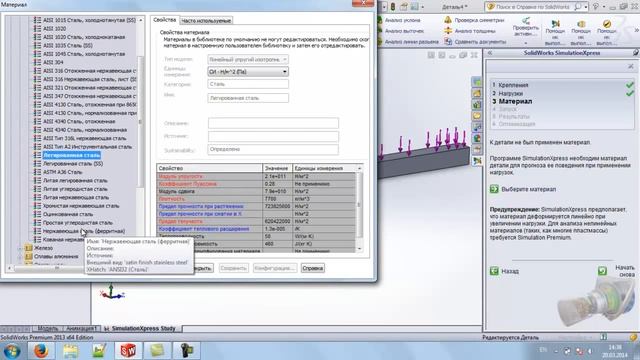Use the properties table vertical scrollbar
The height and width of the screenshot is (360, 640).
coord(359,208)
